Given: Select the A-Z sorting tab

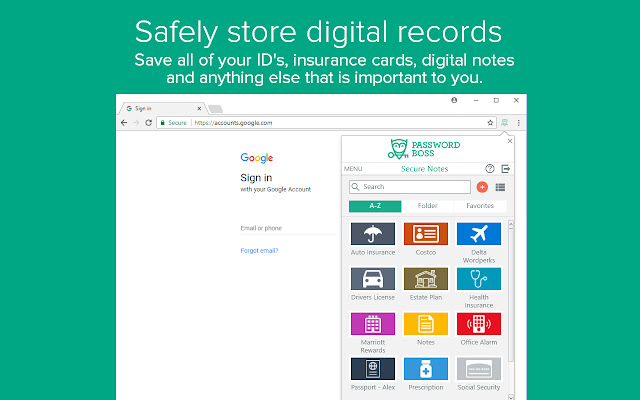Looking at the screenshot, I should coord(375,206).
